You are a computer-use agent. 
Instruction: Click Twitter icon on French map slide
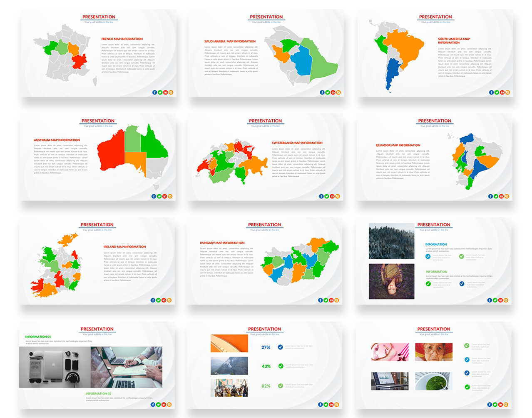[160, 93]
